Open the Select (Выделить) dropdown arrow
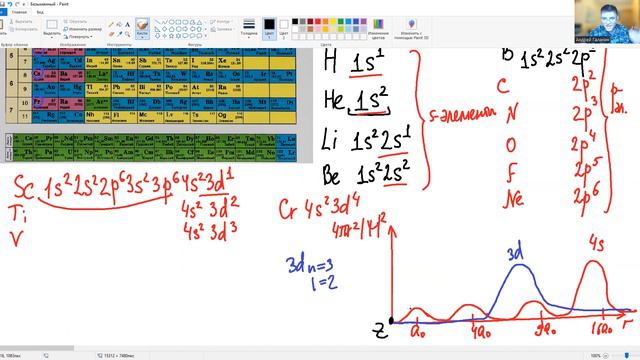Image resolution: width=640 pixels, height=360 pixels. [52, 38]
